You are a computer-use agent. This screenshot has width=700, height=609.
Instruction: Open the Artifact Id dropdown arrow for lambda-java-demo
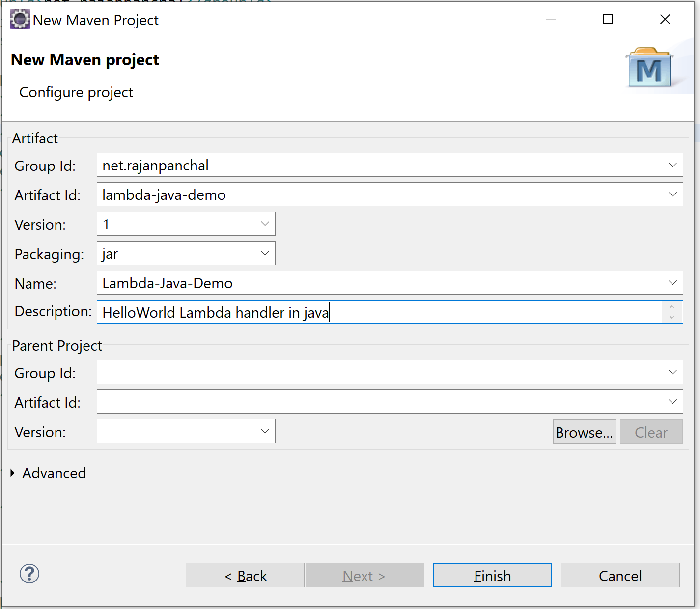672,194
